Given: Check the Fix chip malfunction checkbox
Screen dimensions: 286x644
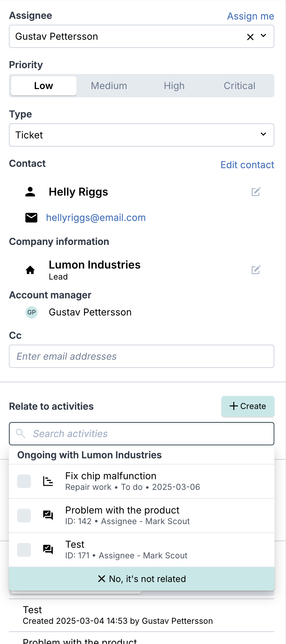Looking at the screenshot, I should pos(24,481).
